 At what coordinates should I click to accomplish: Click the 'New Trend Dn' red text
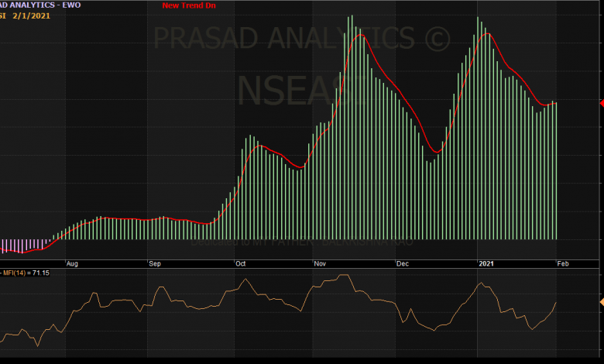coord(189,5)
